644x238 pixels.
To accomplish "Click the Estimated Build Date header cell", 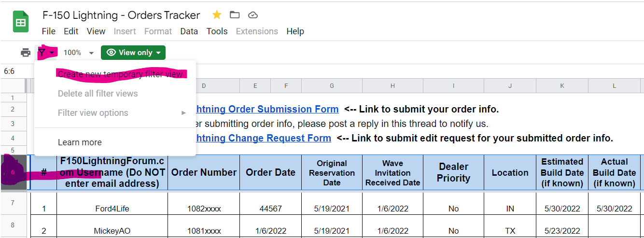I will tap(562, 172).
